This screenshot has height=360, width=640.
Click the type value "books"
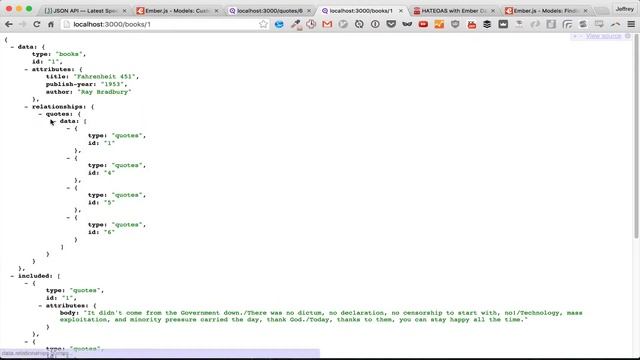[x=69, y=54]
